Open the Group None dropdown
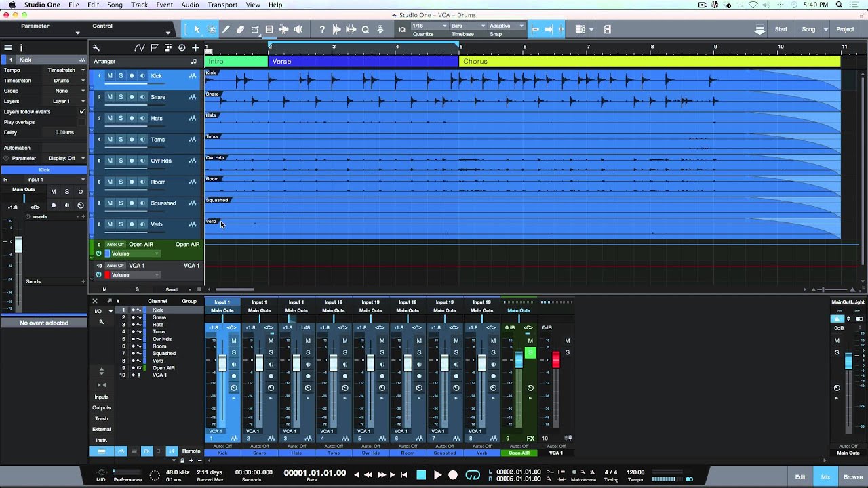This screenshot has width=868, height=488. (x=65, y=91)
